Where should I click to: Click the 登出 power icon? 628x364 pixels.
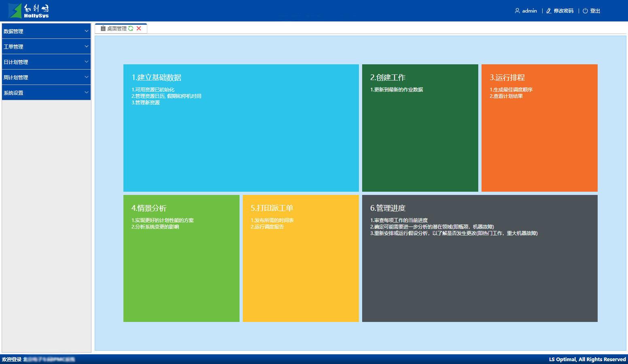(585, 11)
